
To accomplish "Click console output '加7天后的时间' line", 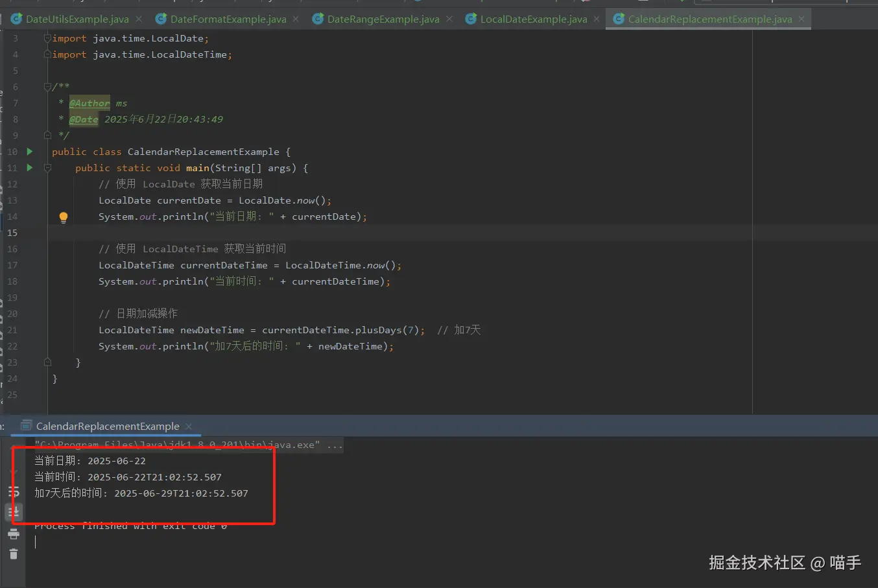I will pos(141,493).
